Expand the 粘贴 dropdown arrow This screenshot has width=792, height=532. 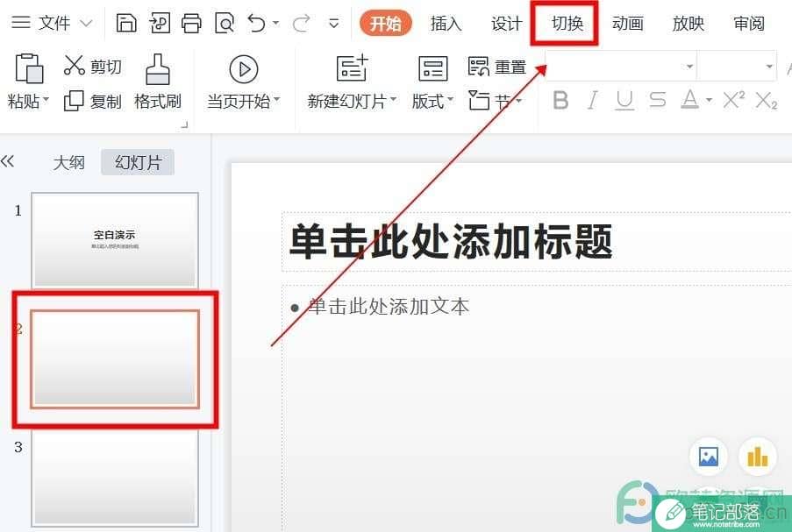click(46, 98)
